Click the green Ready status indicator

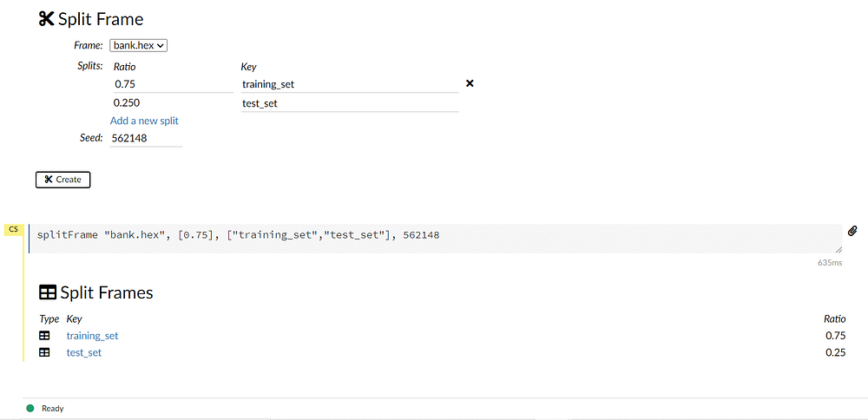click(x=30, y=408)
